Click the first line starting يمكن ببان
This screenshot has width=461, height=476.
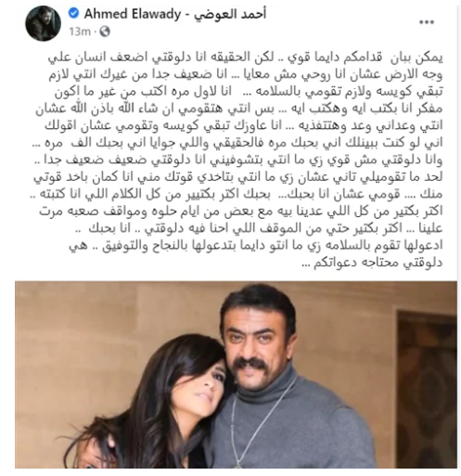[x=246, y=58]
